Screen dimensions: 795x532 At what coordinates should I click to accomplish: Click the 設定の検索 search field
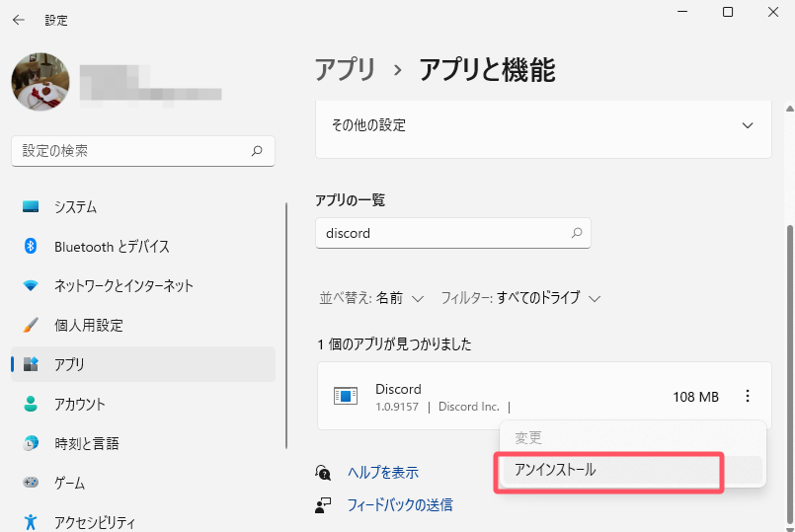[x=133, y=151]
